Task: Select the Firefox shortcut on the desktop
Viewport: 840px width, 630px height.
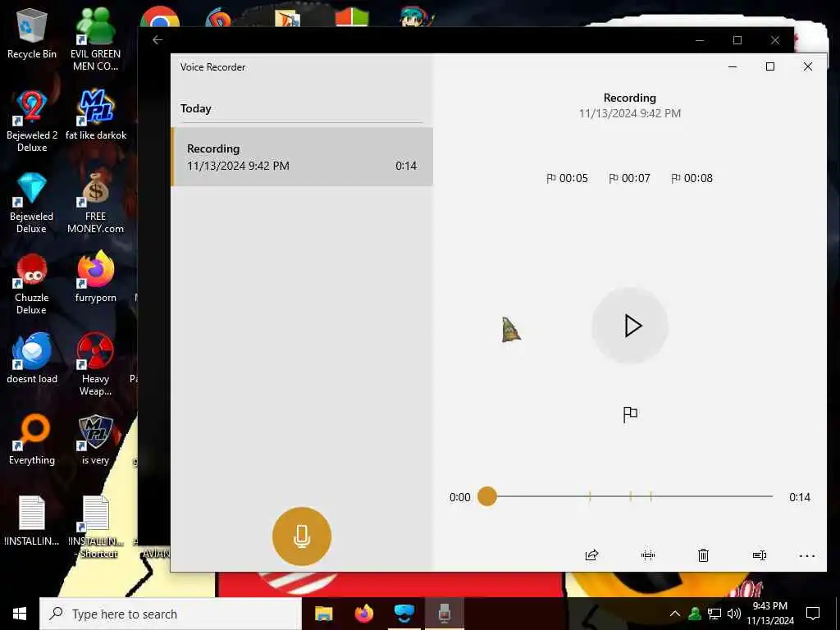Action: tap(95, 277)
